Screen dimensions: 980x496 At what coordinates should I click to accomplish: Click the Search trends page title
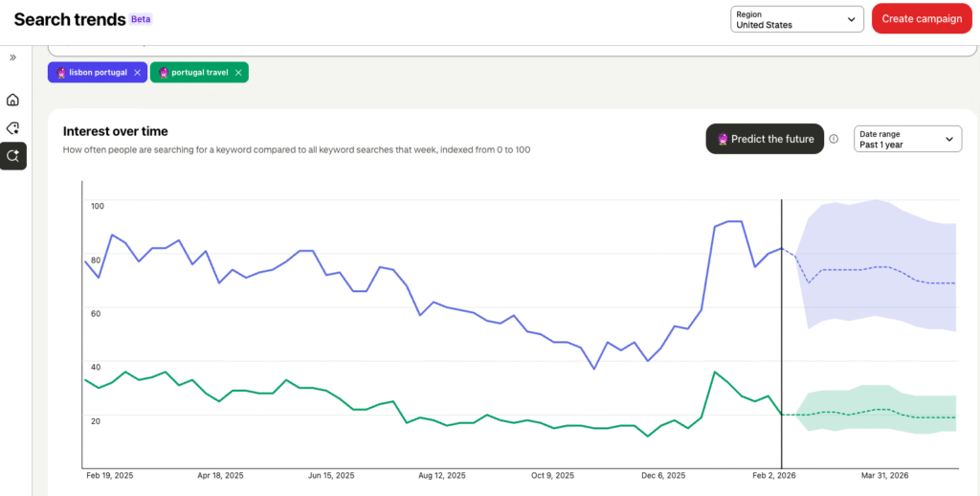coord(68,19)
